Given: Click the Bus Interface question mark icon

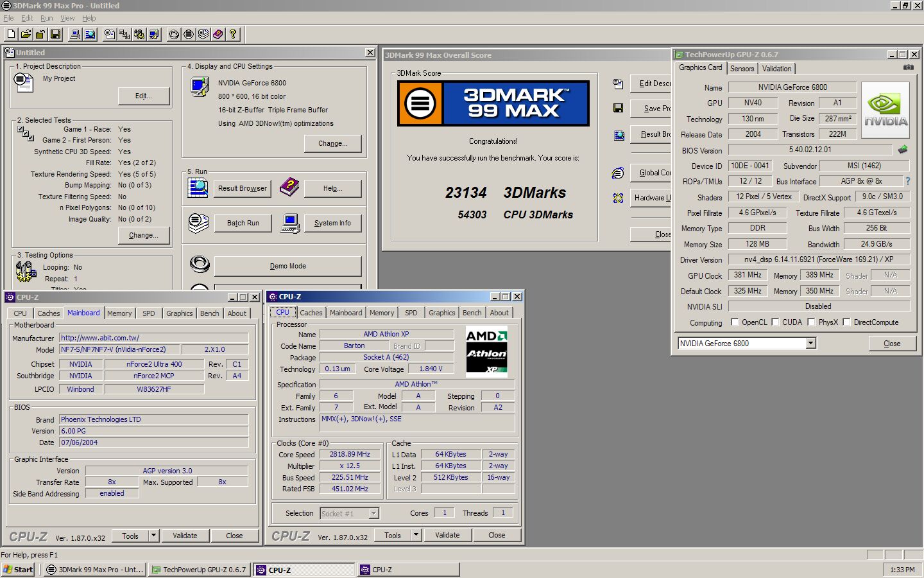Looking at the screenshot, I should pos(907,181).
